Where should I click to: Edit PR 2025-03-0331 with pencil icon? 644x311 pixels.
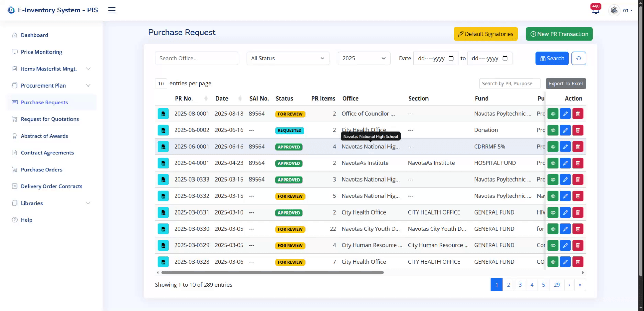(565, 212)
